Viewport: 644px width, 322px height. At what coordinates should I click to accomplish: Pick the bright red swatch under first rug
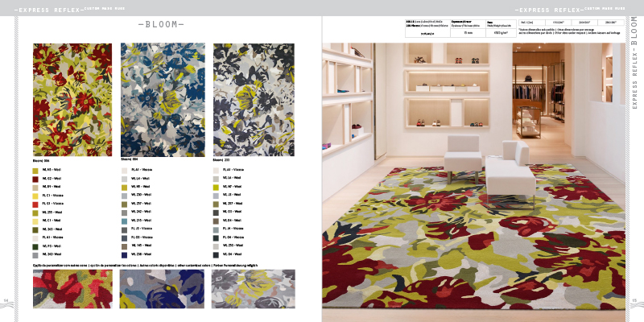35,204
